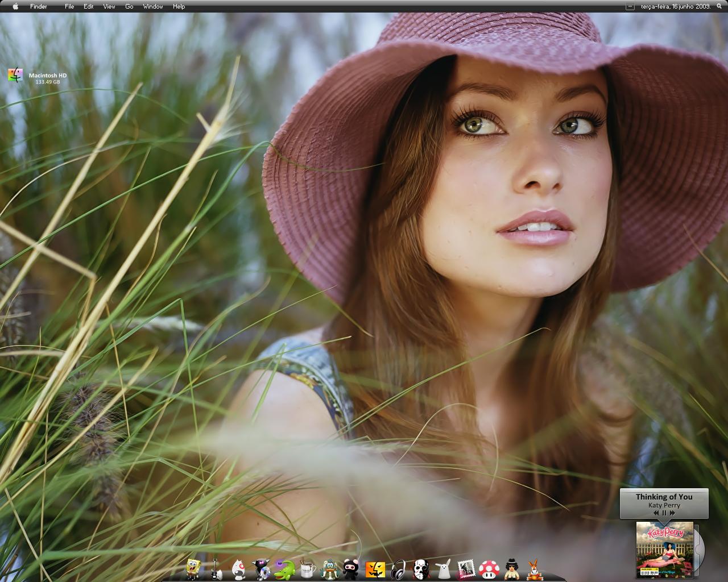Viewport: 728px width, 582px height.
Task: Open the coffee mug dock icon
Action: pyautogui.click(x=307, y=569)
